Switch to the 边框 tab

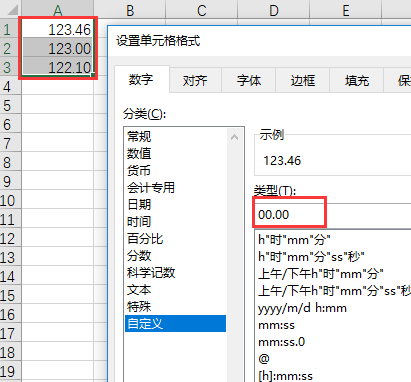click(x=303, y=81)
